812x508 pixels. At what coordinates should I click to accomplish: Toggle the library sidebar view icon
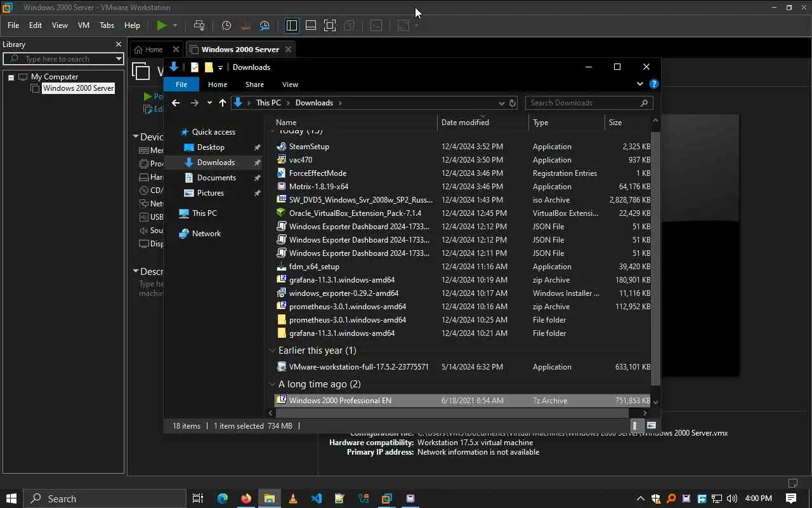click(x=292, y=25)
